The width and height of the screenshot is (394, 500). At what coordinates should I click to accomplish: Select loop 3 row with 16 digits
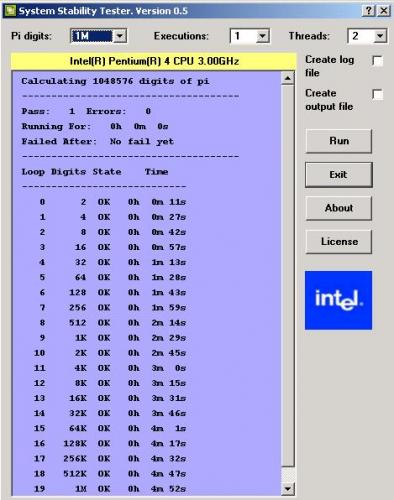tap(112, 247)
